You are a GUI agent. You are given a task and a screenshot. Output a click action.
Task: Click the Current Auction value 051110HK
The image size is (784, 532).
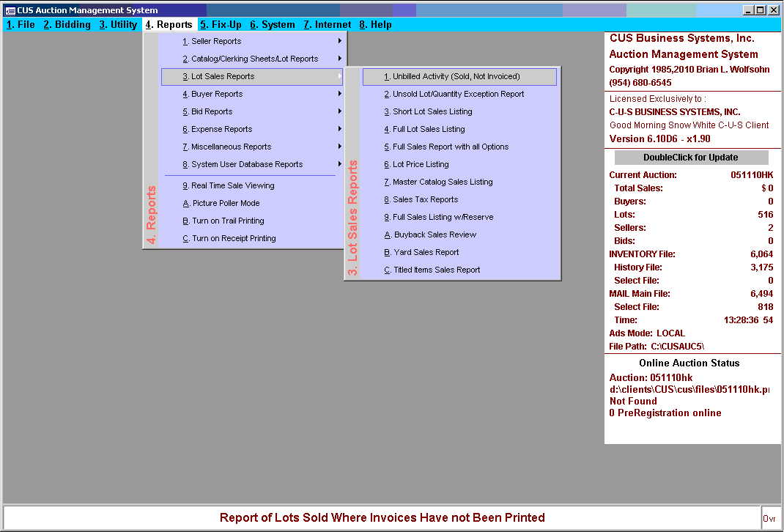(752, 175)
